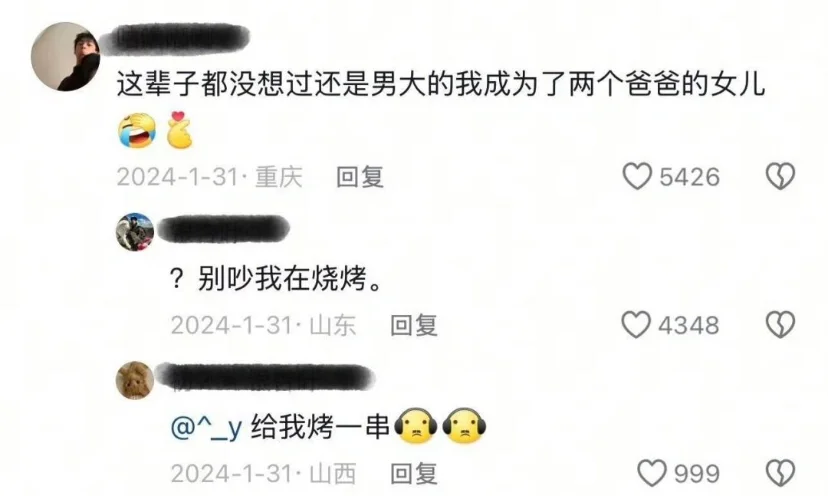The image size is (828, 496).
Task: Tap the laughing crying emoji in top comment
Action: (137, 130)
